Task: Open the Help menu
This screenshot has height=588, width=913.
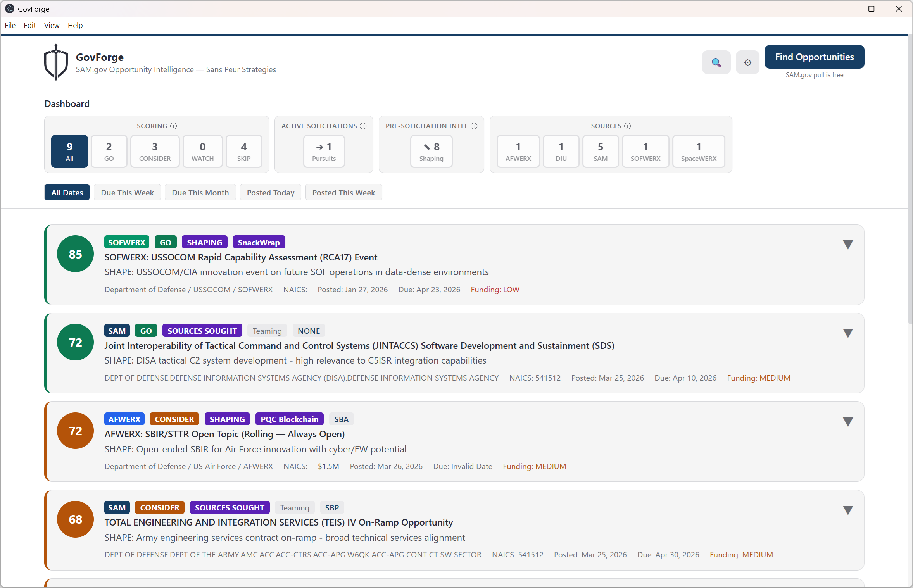Action: click(x=75, y=25)
